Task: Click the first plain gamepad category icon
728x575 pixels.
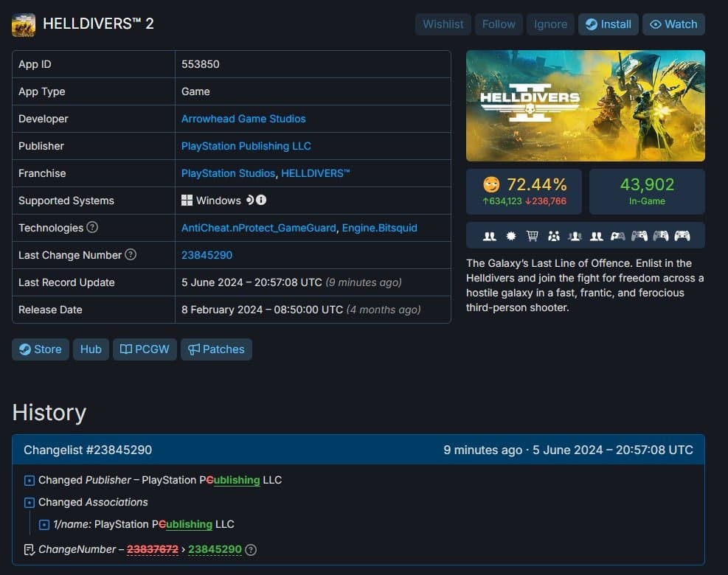Action: [x=639, y=236]
